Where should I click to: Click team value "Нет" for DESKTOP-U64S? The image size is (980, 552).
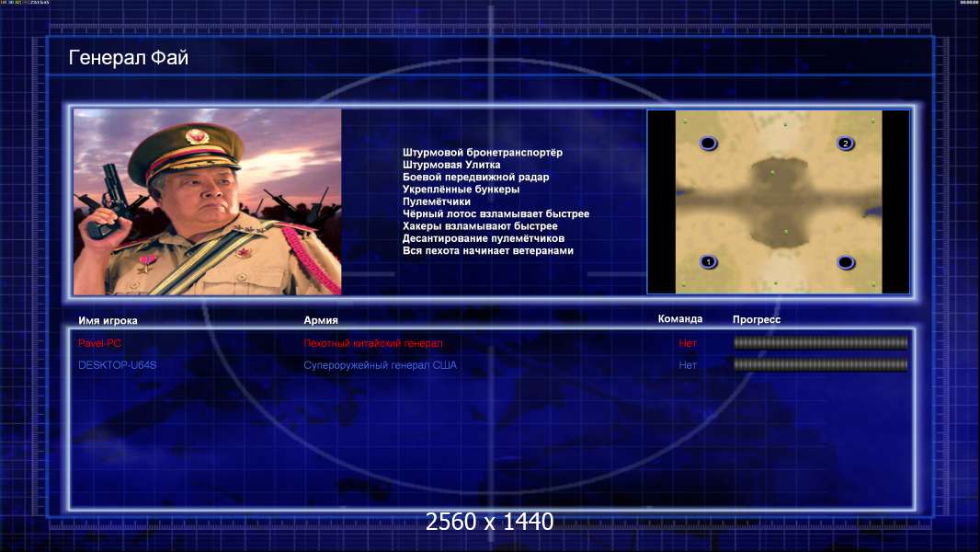(688, 365)
